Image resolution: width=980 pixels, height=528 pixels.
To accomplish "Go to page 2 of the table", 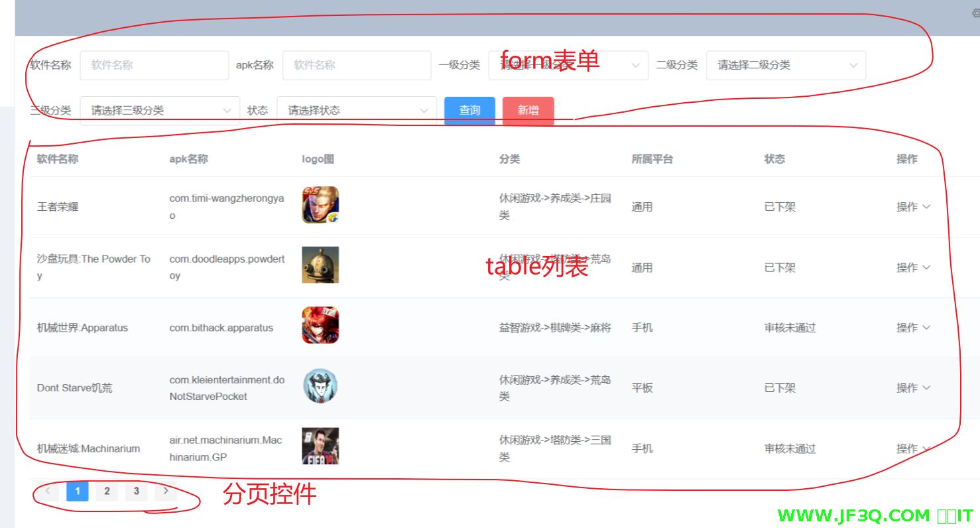I will 107,491.
